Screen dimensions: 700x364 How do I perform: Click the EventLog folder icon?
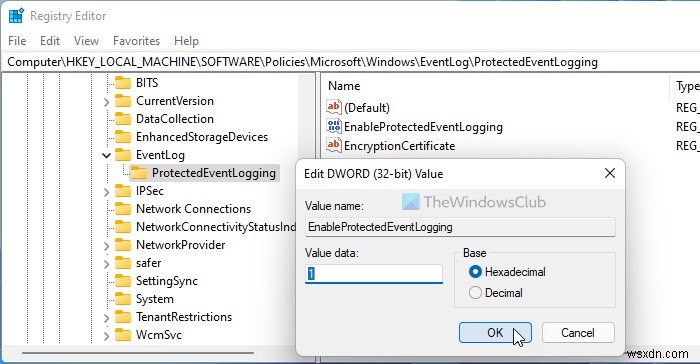pos(123,155)
